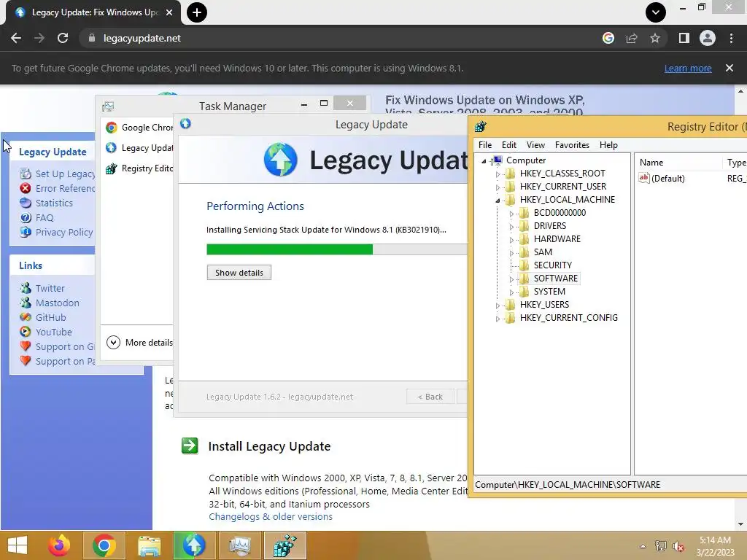Open the Twitter link
This screenshot has width=747, height=560.
pos(50,288)
